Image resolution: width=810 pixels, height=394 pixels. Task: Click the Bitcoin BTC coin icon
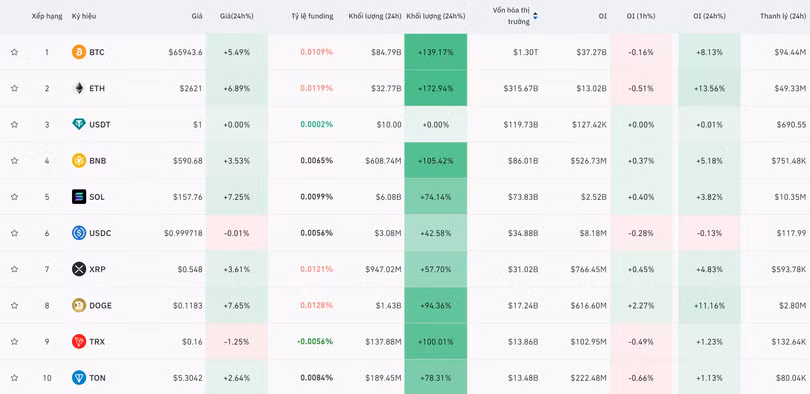click(79, 52)
